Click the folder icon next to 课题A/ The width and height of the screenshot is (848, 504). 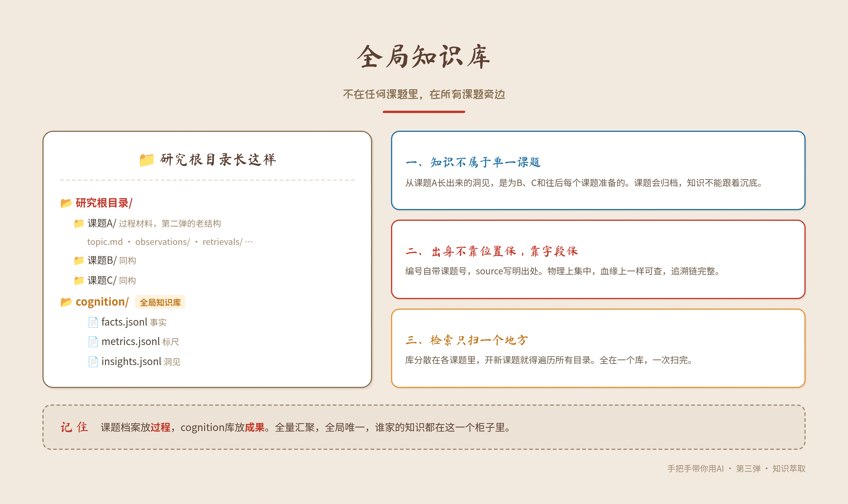(x=79, y=223)
